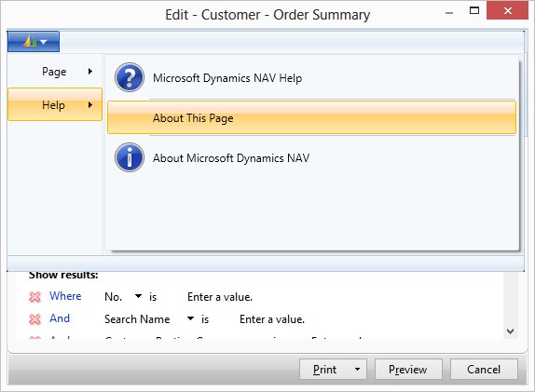Screen dimensions: 535x392
Task: Click the Where filter link
Action: (65, 296)
